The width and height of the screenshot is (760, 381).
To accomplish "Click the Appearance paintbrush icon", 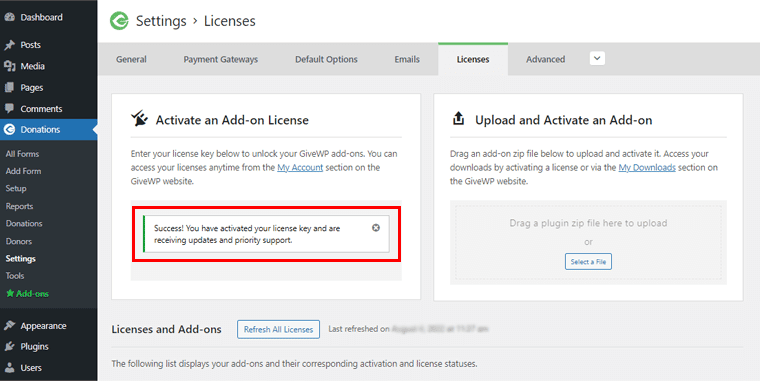I will coord(9,326).
